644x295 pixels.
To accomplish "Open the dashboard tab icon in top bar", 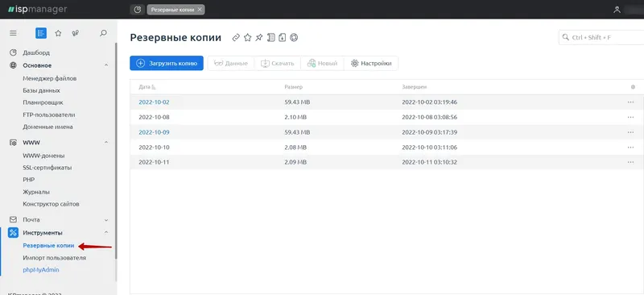I will [138, 9].
